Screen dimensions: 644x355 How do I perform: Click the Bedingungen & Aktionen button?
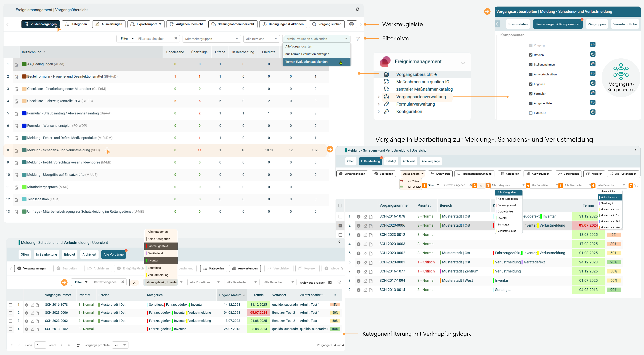(283, 24)
